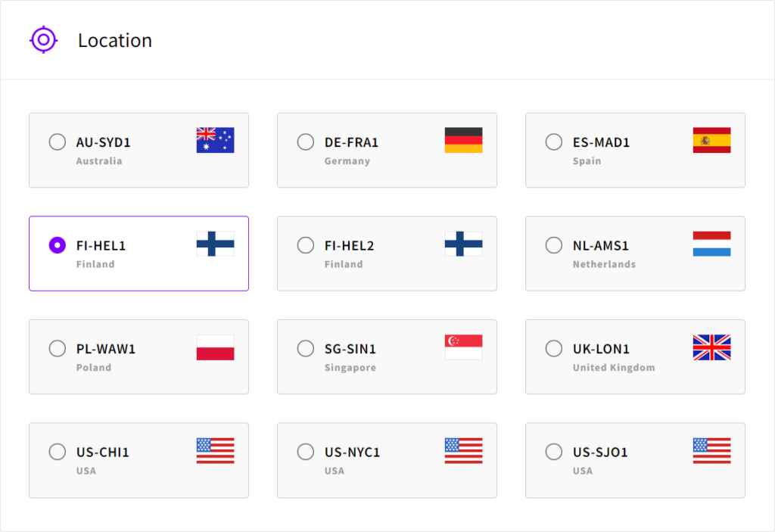Select the NL-AMS1 radio button

click(553, 245)
